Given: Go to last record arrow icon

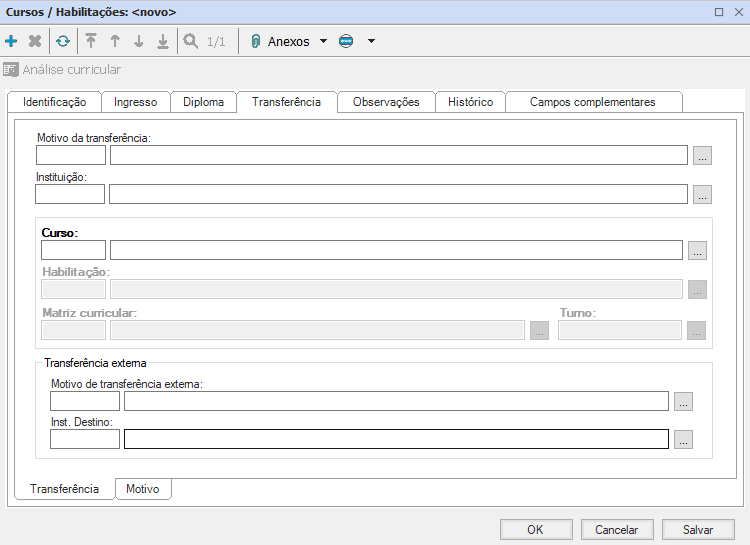Looking at the screenshot, I should [x=163, y=41].
